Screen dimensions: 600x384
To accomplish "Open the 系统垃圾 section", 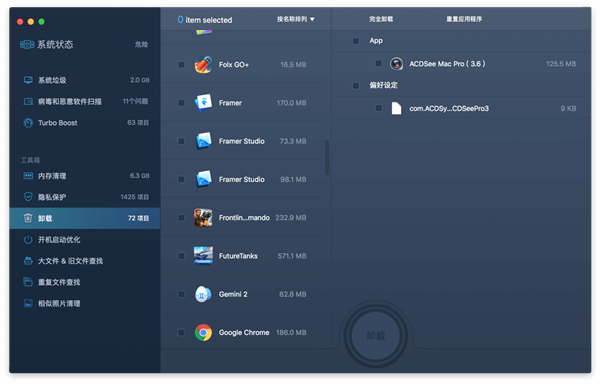I will 85,80.
